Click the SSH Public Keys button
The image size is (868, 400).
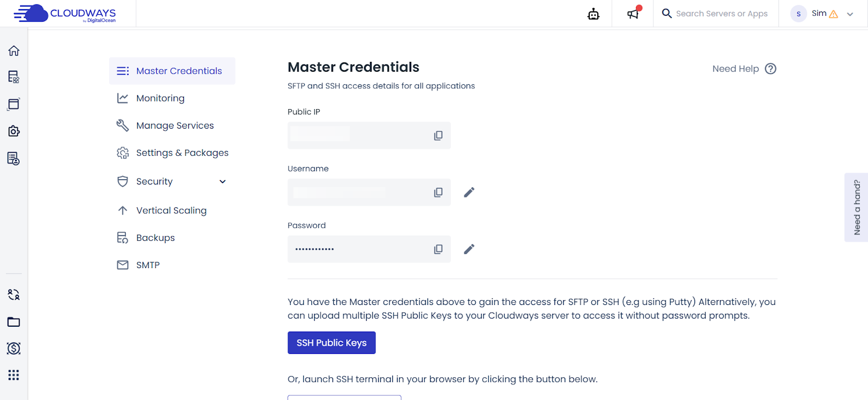(331, 343)
